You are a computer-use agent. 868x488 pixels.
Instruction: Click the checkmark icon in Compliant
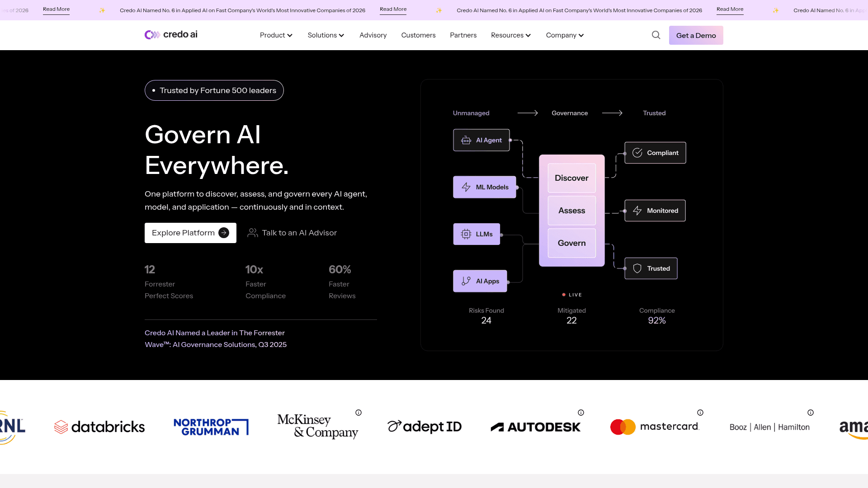pyautogui.click(x=637, y=153)
